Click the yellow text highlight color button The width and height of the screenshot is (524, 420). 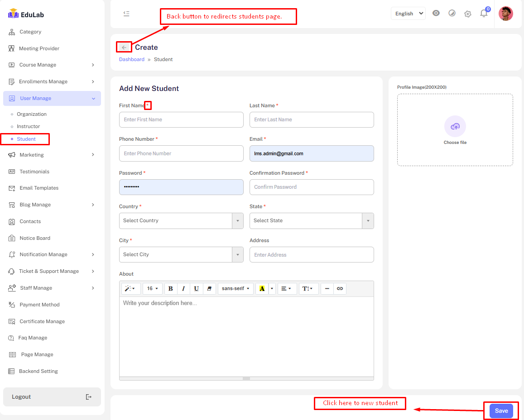click(262, 289)
